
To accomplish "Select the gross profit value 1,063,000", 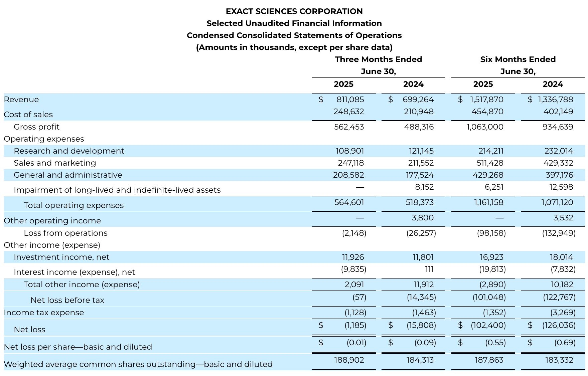I will pyautogui.click(x=485, y=127).
